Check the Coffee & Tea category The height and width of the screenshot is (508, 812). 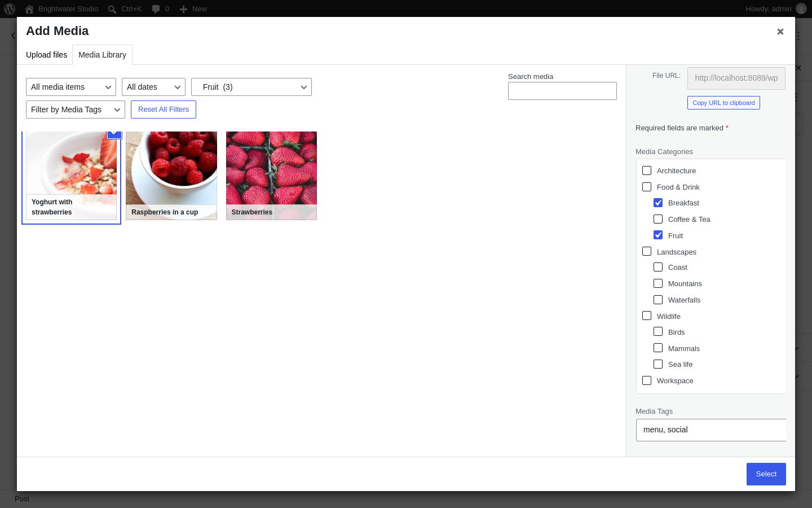(x=658, y=219)
